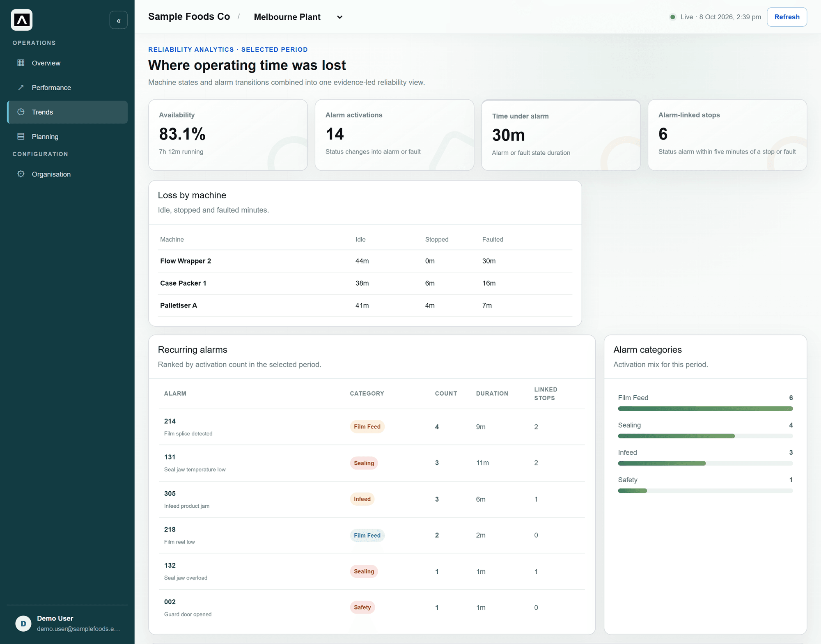Viewport: 821px width, 644px height.
Task: Click the Overview grid icon
Action: 21,63
